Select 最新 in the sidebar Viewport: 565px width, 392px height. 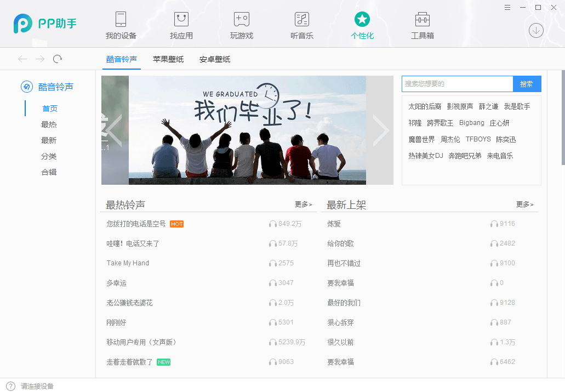(x=49, y=140)
